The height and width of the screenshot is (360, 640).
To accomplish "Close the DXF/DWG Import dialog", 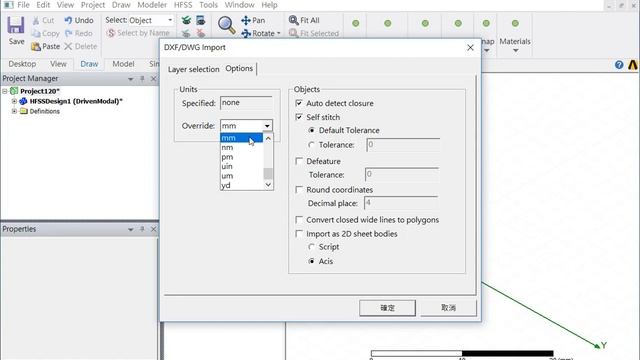I will (x=470, y=47).
